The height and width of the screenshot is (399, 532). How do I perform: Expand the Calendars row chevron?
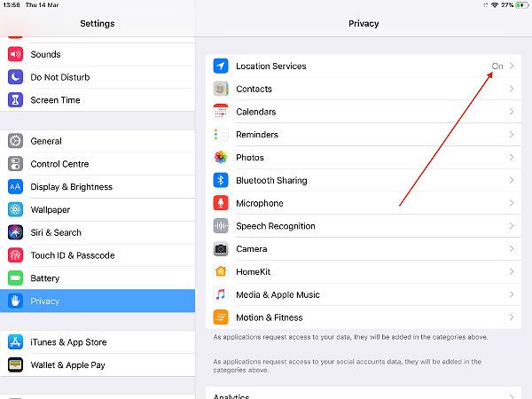pyautogui.click(x=512, y=112)
